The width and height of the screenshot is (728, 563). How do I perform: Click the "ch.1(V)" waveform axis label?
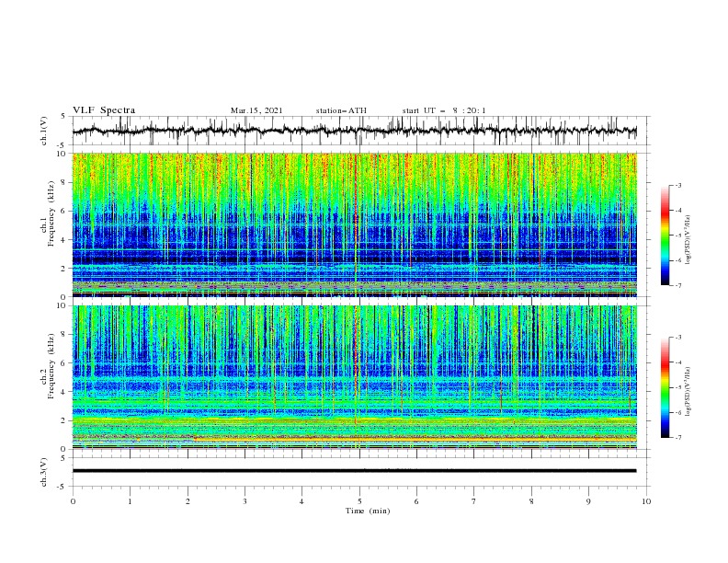44,131
